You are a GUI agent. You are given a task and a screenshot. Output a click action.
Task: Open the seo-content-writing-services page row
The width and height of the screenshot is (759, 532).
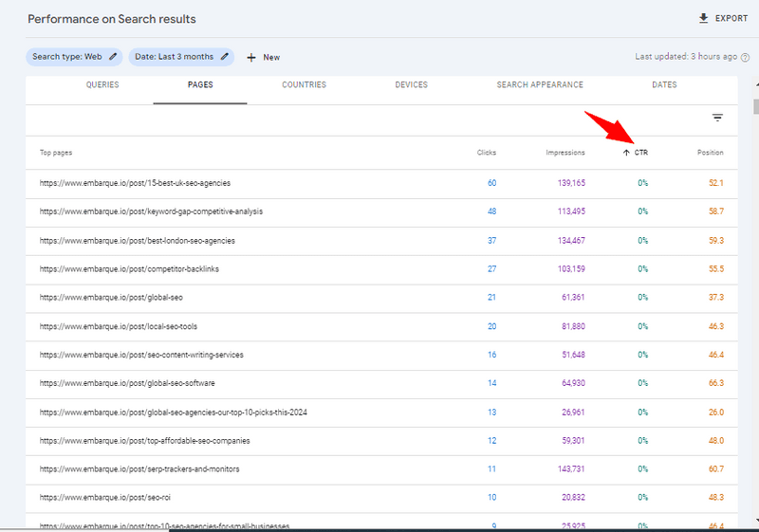[381, 356]
